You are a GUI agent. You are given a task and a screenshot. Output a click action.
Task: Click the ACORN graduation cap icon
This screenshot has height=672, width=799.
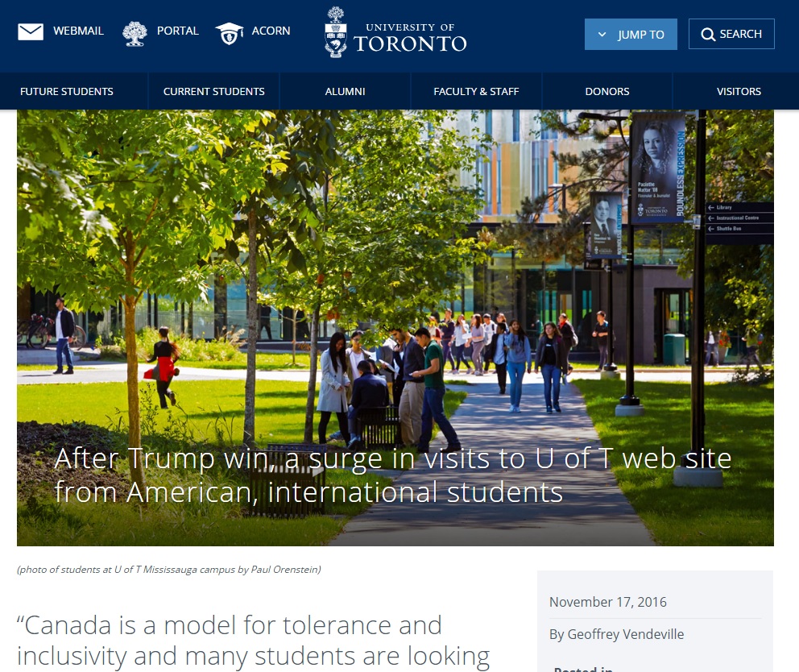tap(229, 34)
